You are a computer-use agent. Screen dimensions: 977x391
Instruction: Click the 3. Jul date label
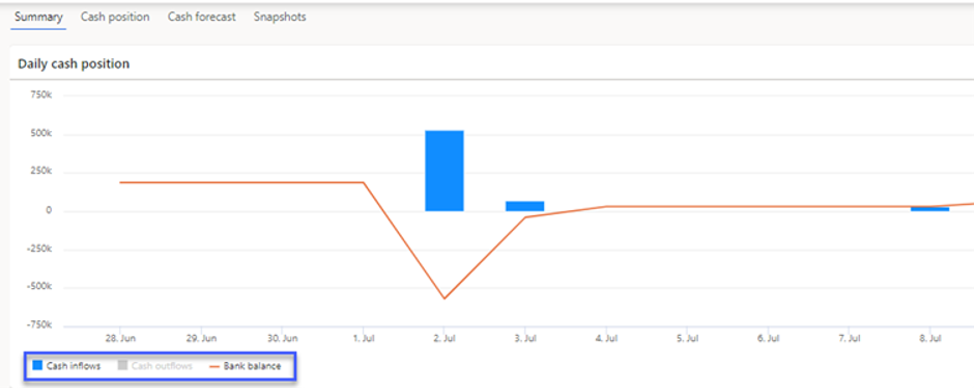tap(525, 339)
